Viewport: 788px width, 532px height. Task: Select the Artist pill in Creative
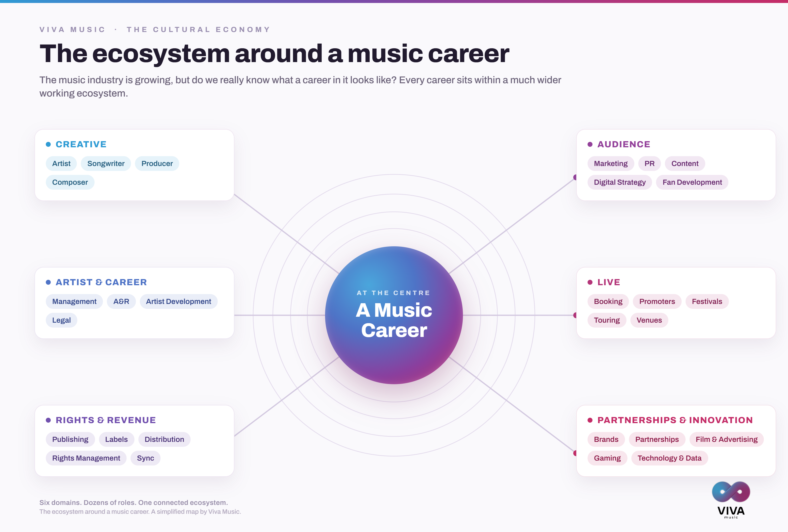(61, 164)
